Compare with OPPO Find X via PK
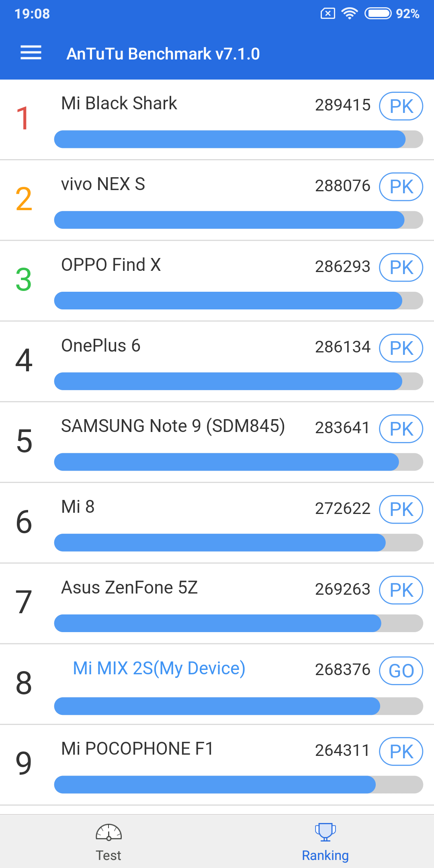 [x=401, y=268]
